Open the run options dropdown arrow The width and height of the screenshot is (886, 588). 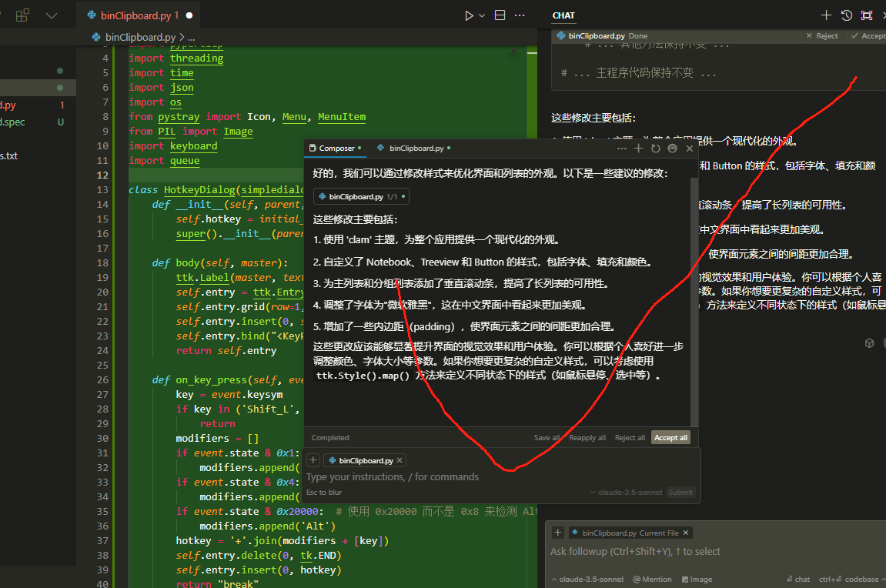482,16
